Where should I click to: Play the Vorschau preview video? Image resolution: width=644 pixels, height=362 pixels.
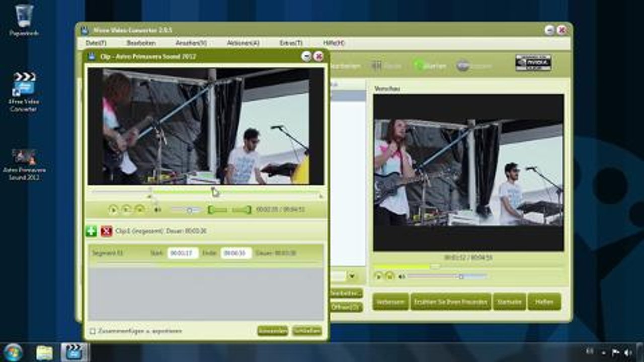[378, 276]
